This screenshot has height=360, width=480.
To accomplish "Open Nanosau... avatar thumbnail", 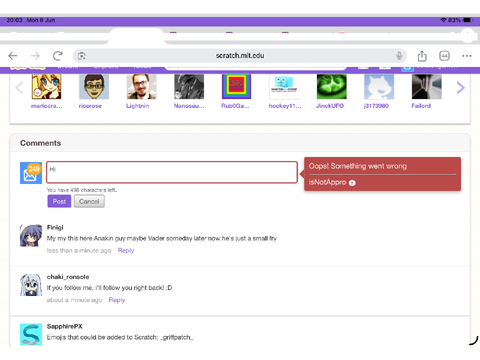I will click(x=189, y=87).
